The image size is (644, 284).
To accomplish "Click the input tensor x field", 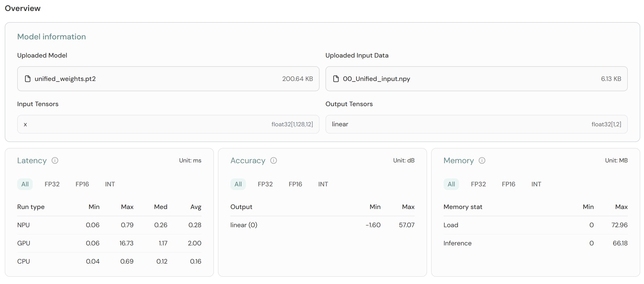I will tap(168, 124).
